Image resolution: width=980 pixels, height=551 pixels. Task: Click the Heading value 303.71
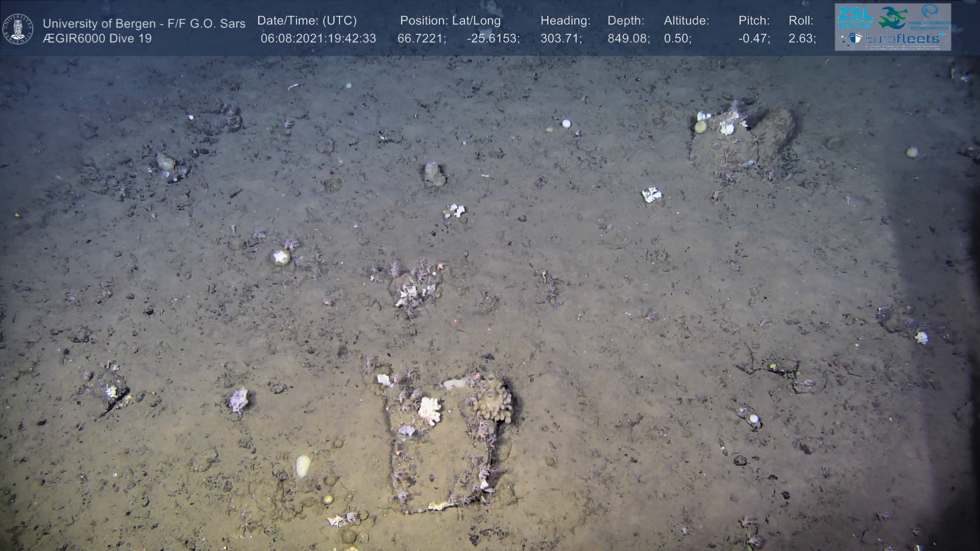point(560,39)
